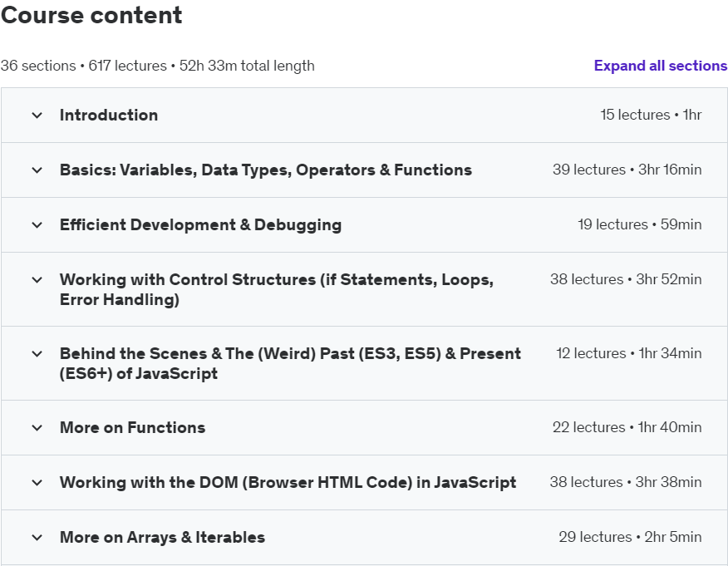This screenshot has width=728, height=566.
Task: Click the chevron icon beside Introduction
Action: [37, 116]
